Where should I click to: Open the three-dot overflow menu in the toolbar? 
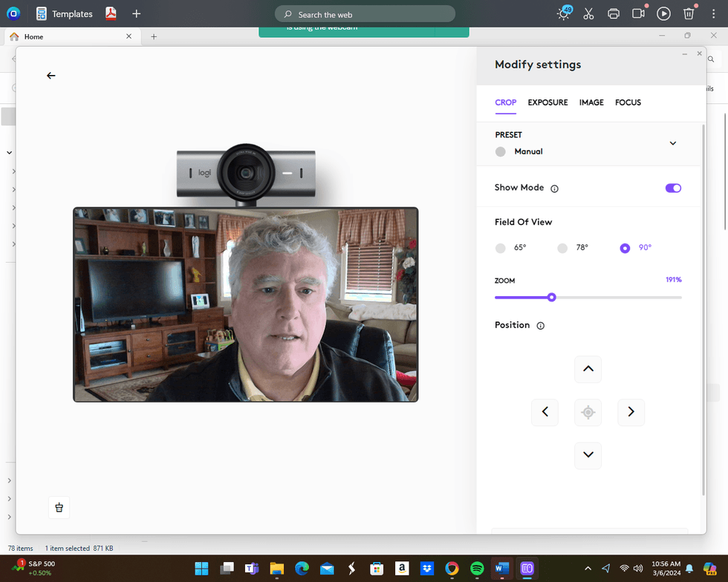pos(713,13)
